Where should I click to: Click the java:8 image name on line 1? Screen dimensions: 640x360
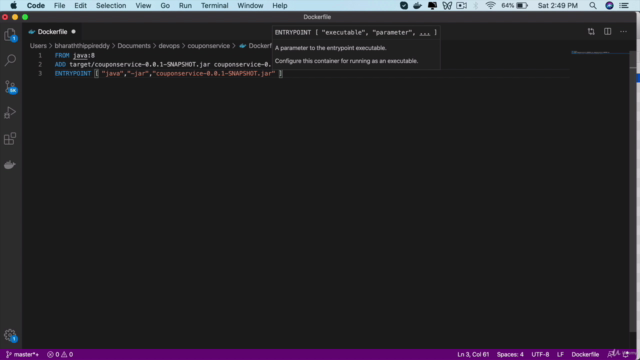pyautogui.click(x=84, y=56)
